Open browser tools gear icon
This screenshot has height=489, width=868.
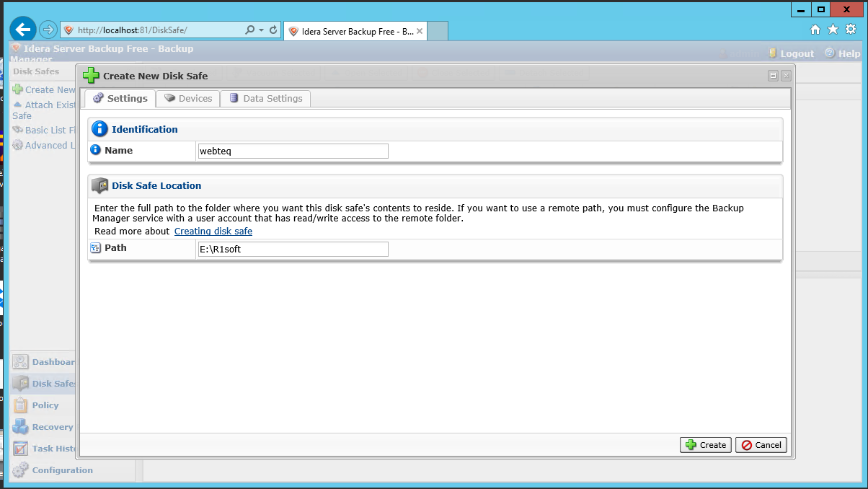click(851, 30)
